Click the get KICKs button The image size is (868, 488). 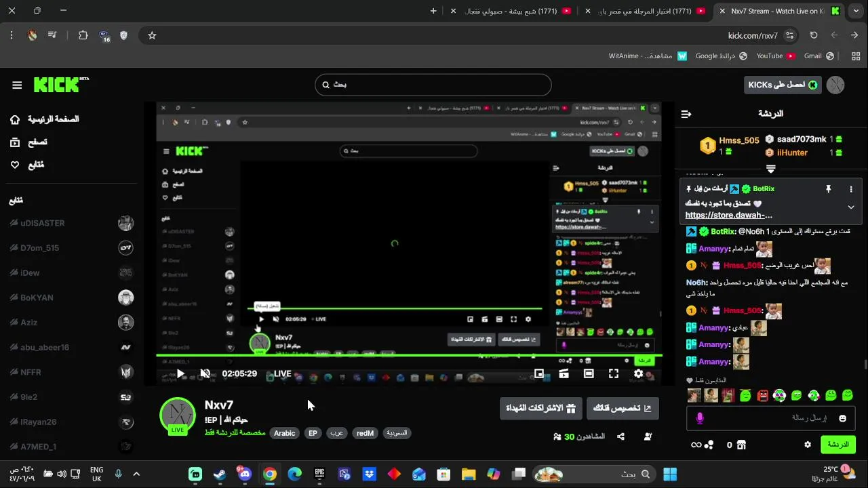coord(783,85)
